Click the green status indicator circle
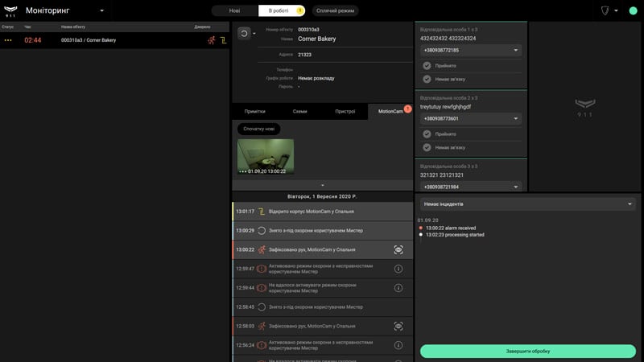The height and width of the screenshot is (362, 644). pos(633,10)
